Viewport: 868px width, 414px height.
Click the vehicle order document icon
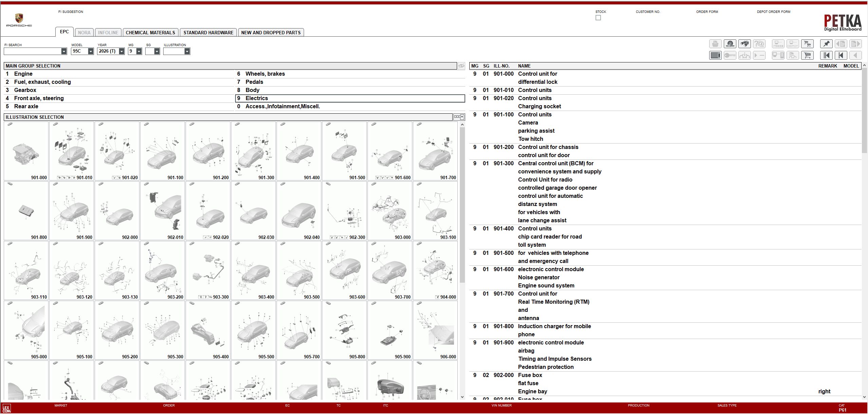(793, 55)
